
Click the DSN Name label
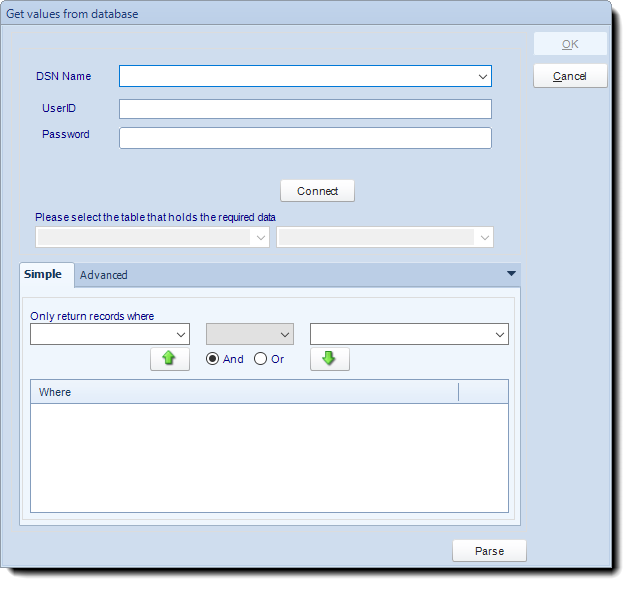click(63, 76)
